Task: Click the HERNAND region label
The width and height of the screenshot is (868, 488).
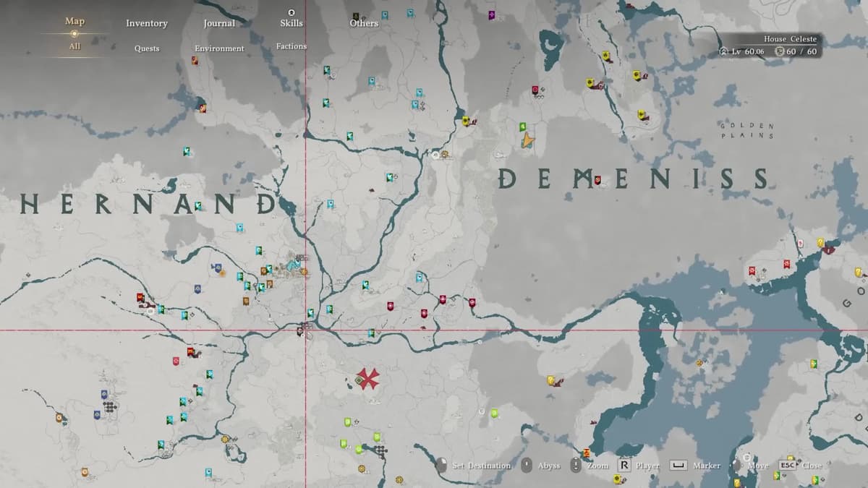Action: point(149,204)
